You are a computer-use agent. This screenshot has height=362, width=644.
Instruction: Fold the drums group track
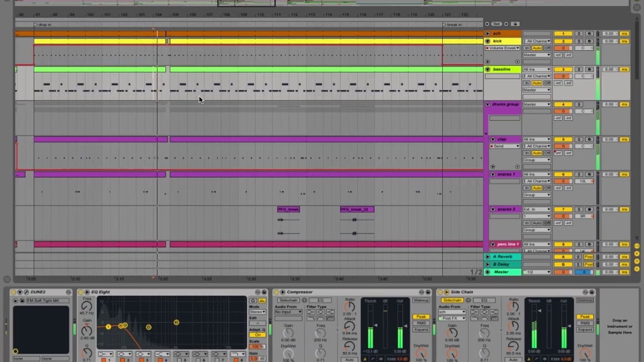(488, 104)
